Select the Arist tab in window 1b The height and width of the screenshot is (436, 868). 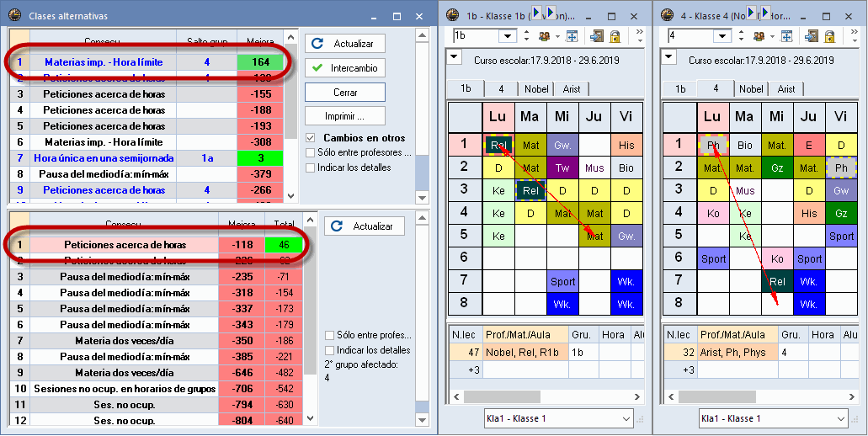point(572,89)
